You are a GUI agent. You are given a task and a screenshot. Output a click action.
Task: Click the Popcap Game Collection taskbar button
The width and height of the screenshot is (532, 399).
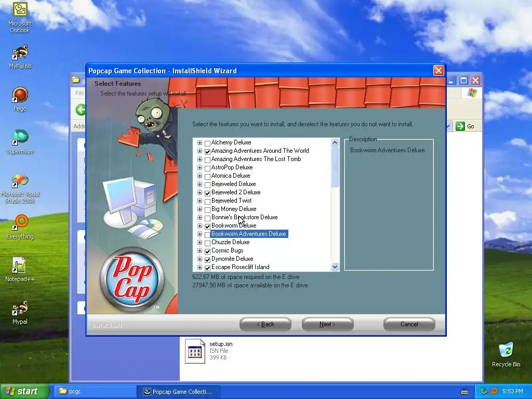179,392
